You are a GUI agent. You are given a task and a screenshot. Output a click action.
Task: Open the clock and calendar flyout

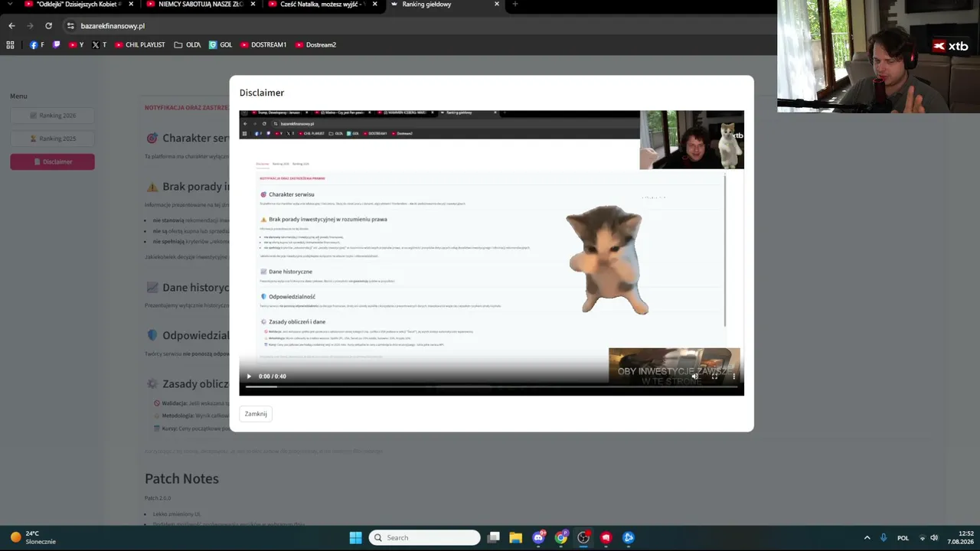tap(960, 537)
